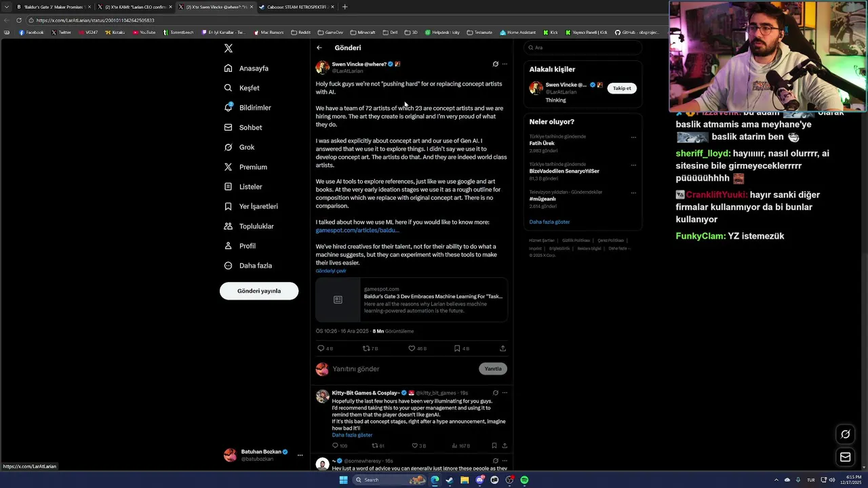Open the YouTube bookmark
The image size is (868, 488).
tap(144, 32)
